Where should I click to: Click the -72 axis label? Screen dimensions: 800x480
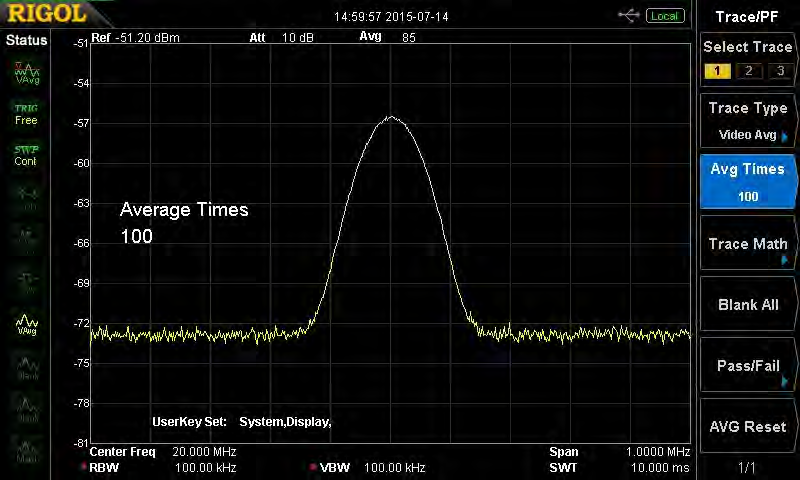pyautogui.click(x=81, y=323)
